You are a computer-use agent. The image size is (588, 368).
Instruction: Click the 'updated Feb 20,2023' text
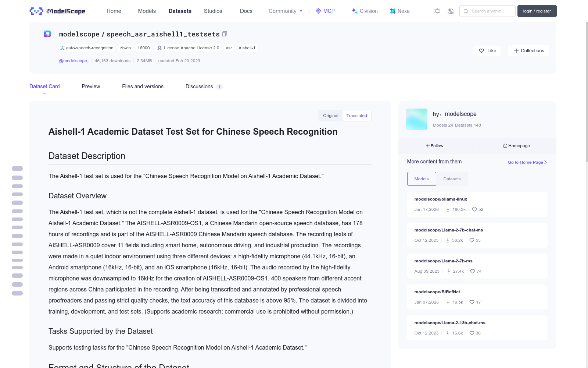[x=179, y=61]
